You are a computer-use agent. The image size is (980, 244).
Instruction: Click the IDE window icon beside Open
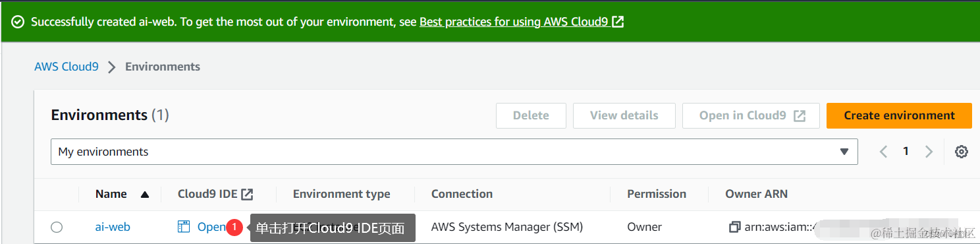[184, 227]
